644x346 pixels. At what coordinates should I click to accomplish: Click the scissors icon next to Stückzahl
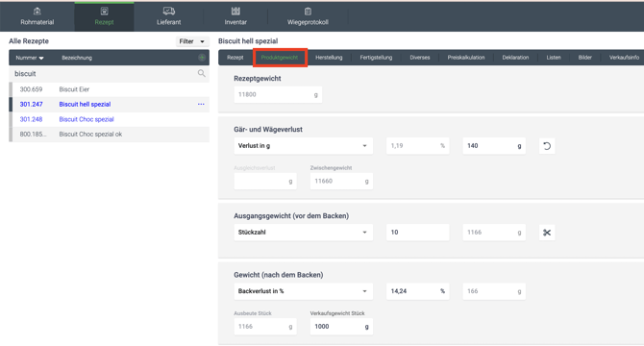pos(547,233)
